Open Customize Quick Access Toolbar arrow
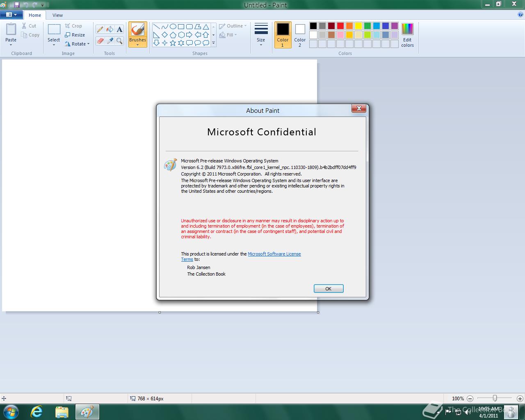 pos(42,5)
